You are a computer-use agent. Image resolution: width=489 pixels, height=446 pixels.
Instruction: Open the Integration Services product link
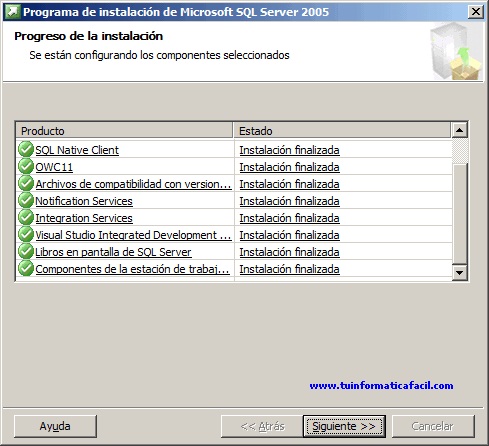pos(84,218)
